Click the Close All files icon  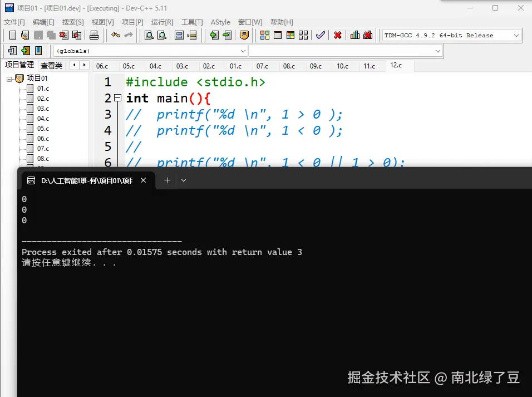(77, 35)
